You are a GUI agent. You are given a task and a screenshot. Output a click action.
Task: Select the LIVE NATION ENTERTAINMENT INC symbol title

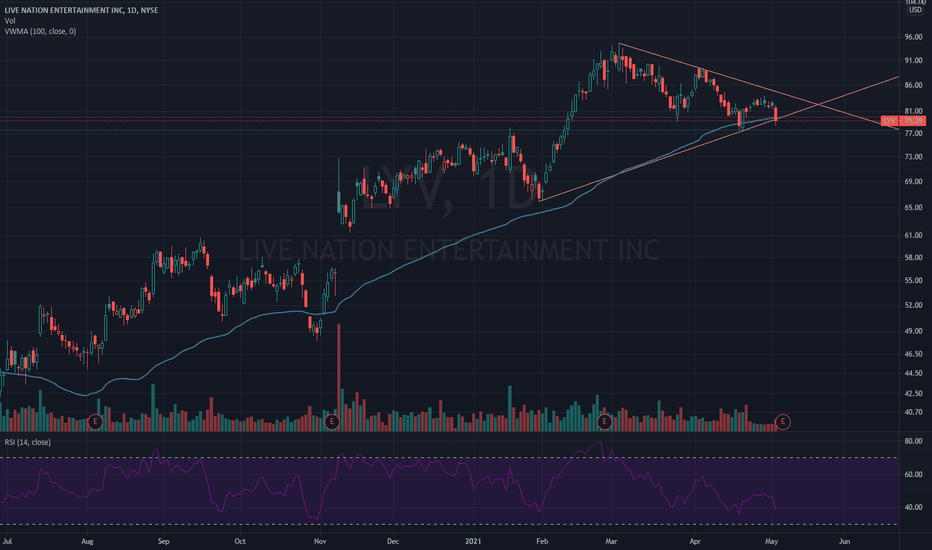click(x=81, y=10)
